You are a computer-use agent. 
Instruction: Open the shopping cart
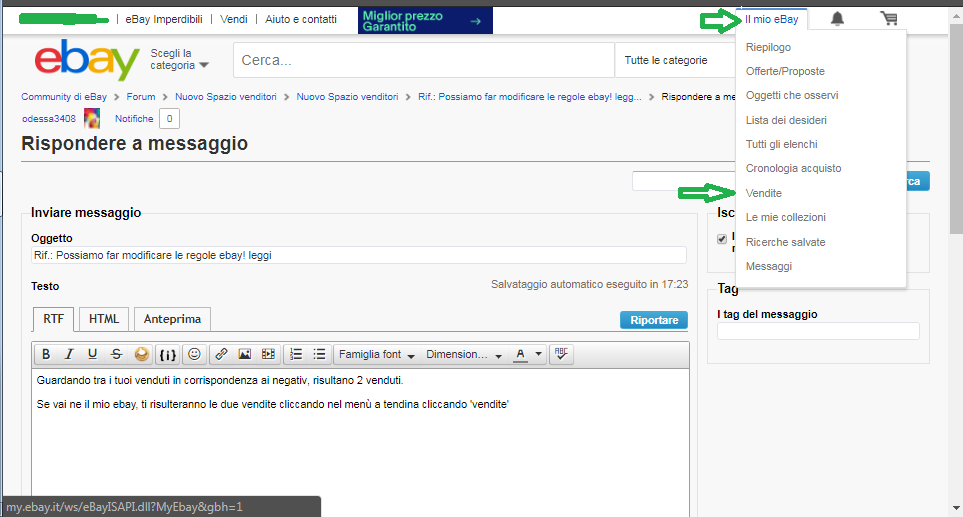pos(889,19)
